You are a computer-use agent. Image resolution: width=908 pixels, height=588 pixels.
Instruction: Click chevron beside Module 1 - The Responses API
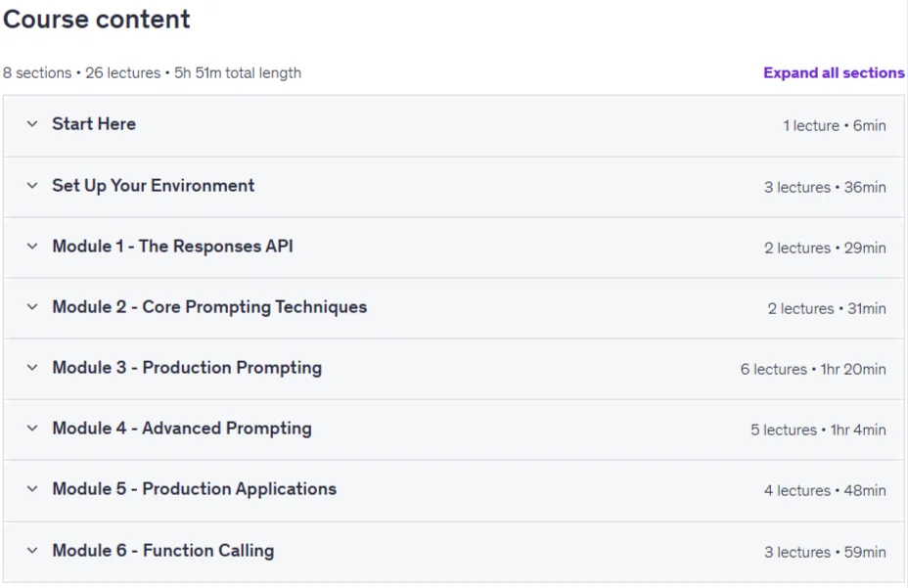pyautogui.click(x=32, y=247)
